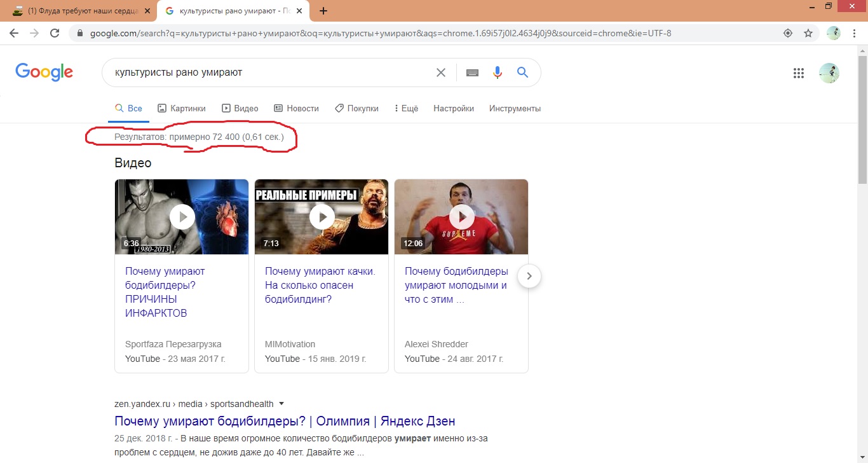Restore down the Chrome window
Screen dimensions: 868x463
pyautogui.click(x=829, y=6)
